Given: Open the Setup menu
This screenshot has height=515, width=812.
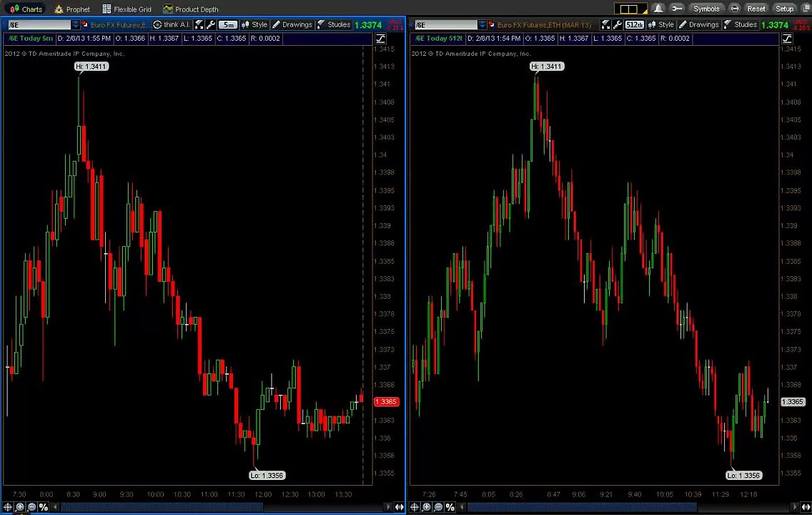Looking at the screenshot, I should click(784, 9).
